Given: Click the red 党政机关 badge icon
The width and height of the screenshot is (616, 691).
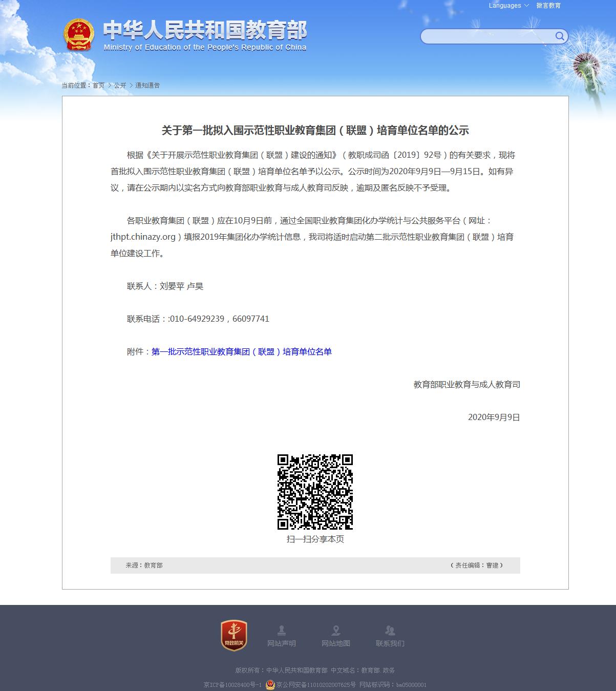Looking at the screenshot, I should tap(234, 635).
